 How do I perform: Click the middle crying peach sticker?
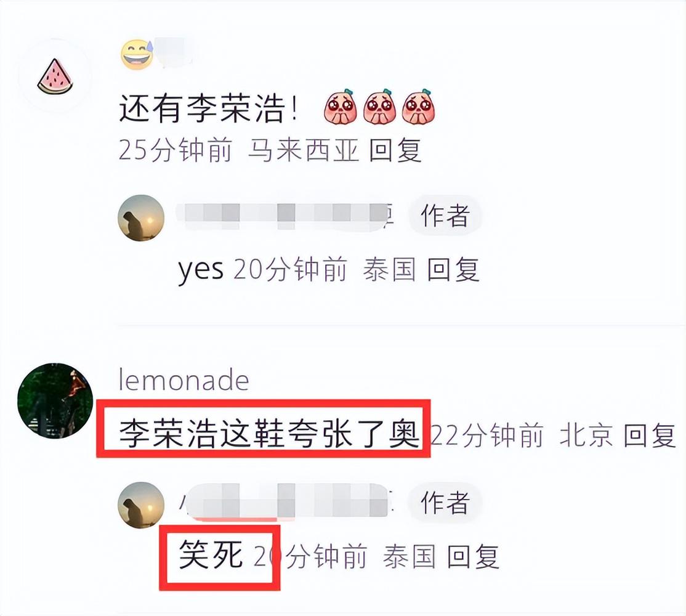pos(380,107)
